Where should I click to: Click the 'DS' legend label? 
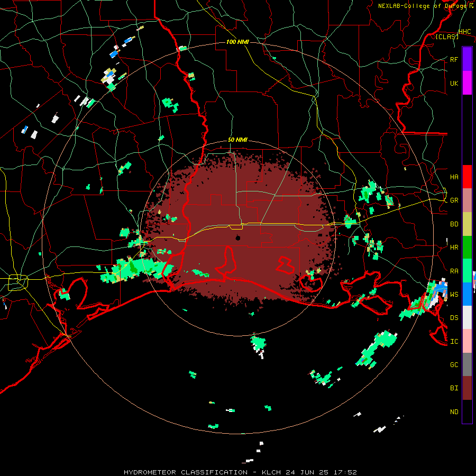[454, 318]
